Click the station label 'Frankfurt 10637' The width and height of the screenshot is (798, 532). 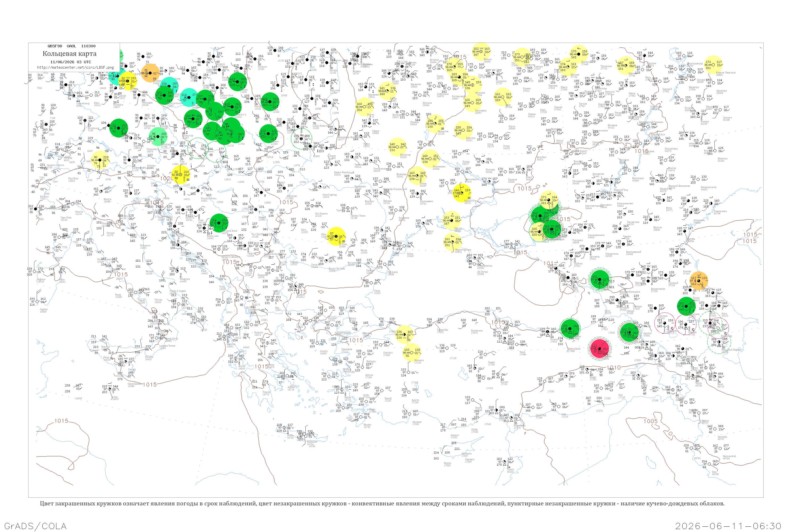coord(118,106)
